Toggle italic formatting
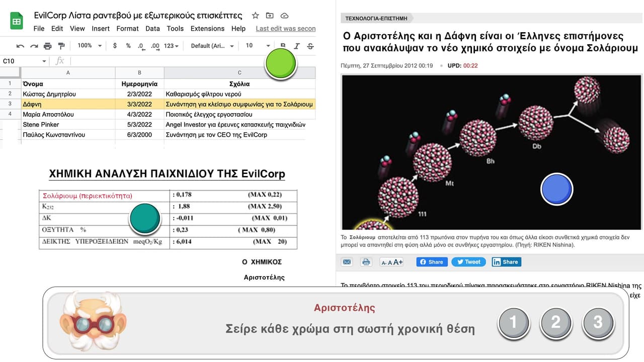 [296, 46]
